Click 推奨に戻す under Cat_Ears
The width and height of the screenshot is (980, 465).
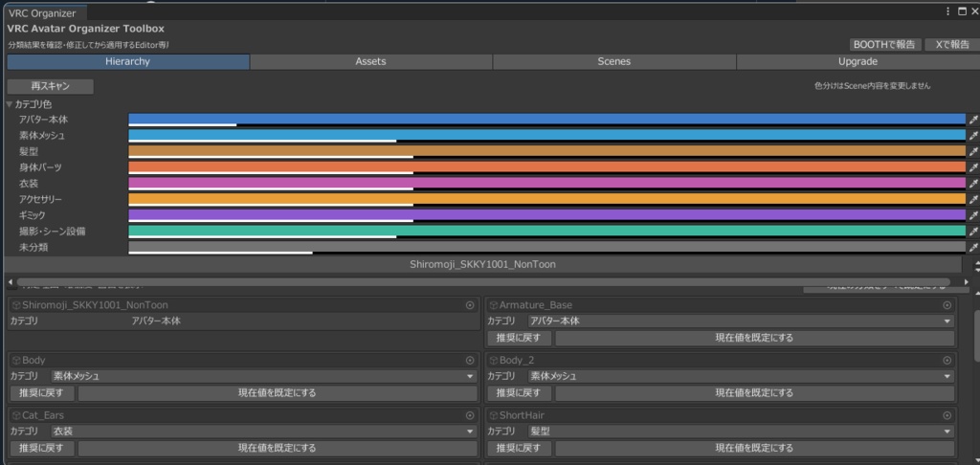42,448
